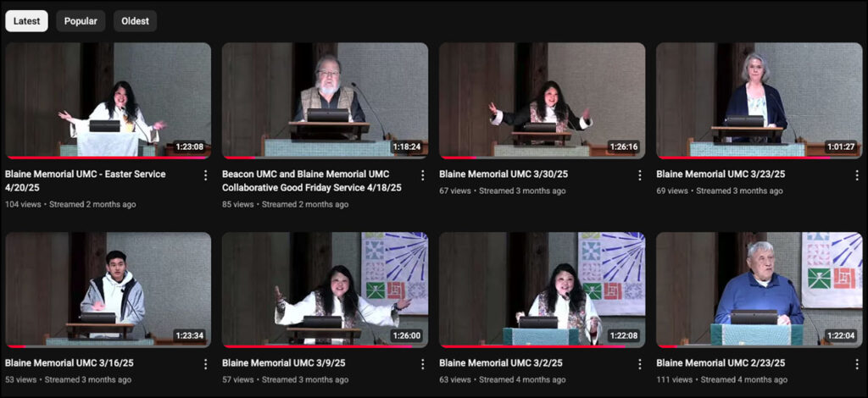Screen dimensions: 868x398
Task: Open the Blaine Memorial UMC 2/23/25 title link
Action: 721,363
